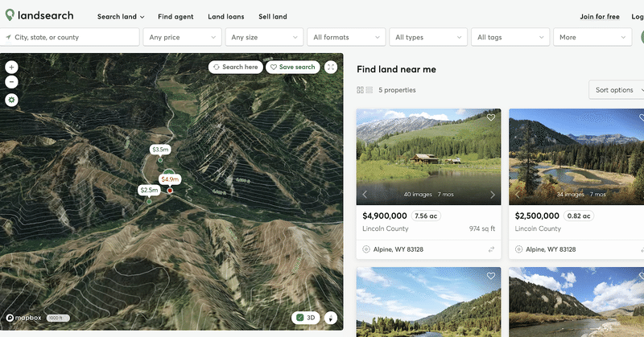Viewport: 644px width, 337px height.
Task: Zoom out on the map
Action: click(x=11, y=82)
